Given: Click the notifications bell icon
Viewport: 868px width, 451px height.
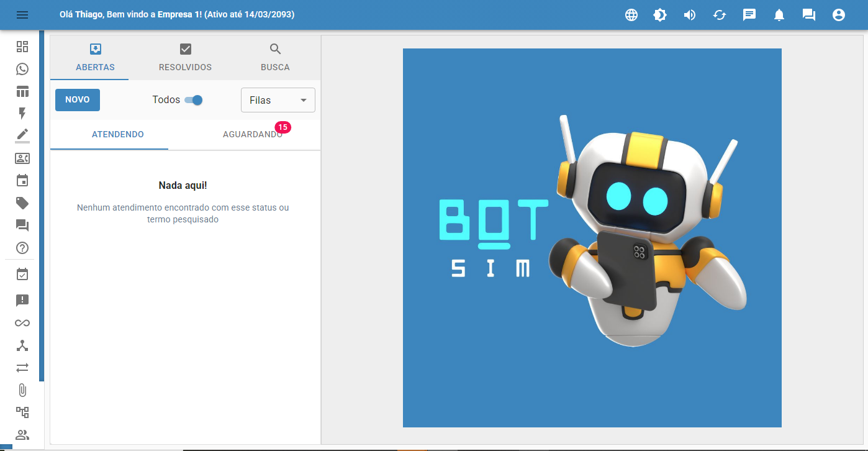Looking at the screenshot, I should (779, 15).
